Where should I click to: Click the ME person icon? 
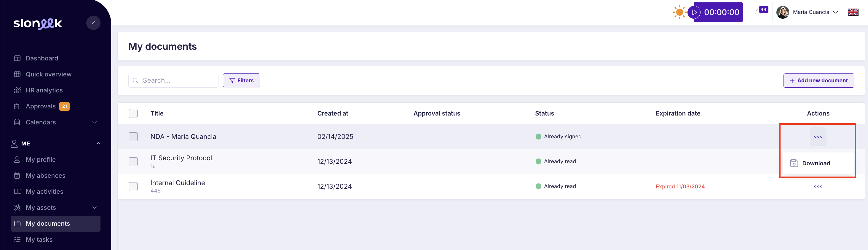pyautogui.click(x=14, y=144)
